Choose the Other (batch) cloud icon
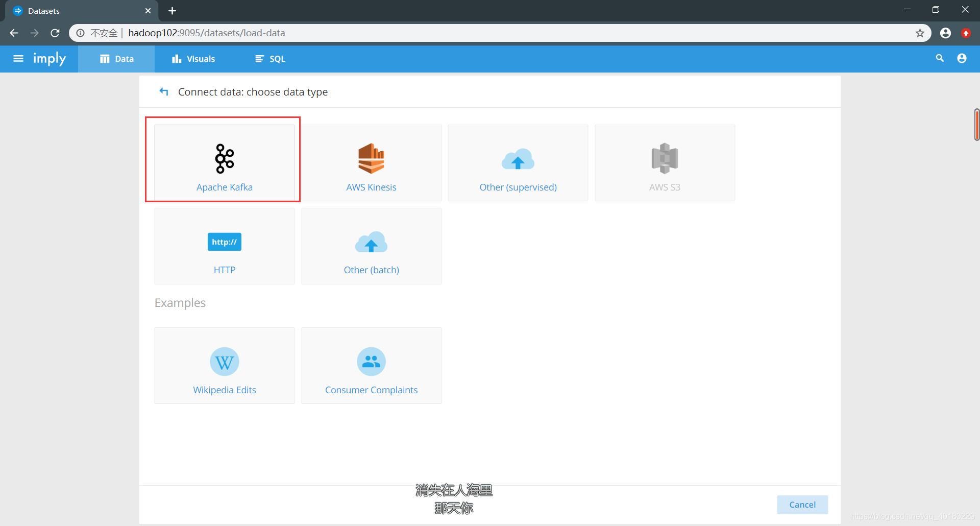The width and height of the screenshot is (980, 526). 371,243
